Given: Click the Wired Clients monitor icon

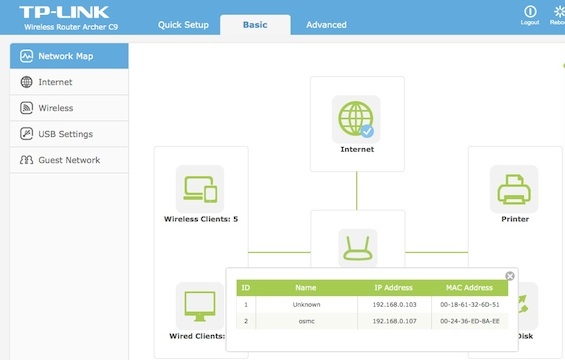Looking at the screenshot, I should pyautogui.click(x=200, y=306).
